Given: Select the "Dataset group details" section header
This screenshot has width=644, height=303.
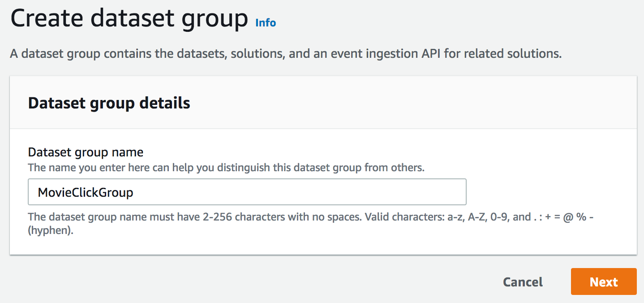Looking at the screenshot, I should point(109,103).
